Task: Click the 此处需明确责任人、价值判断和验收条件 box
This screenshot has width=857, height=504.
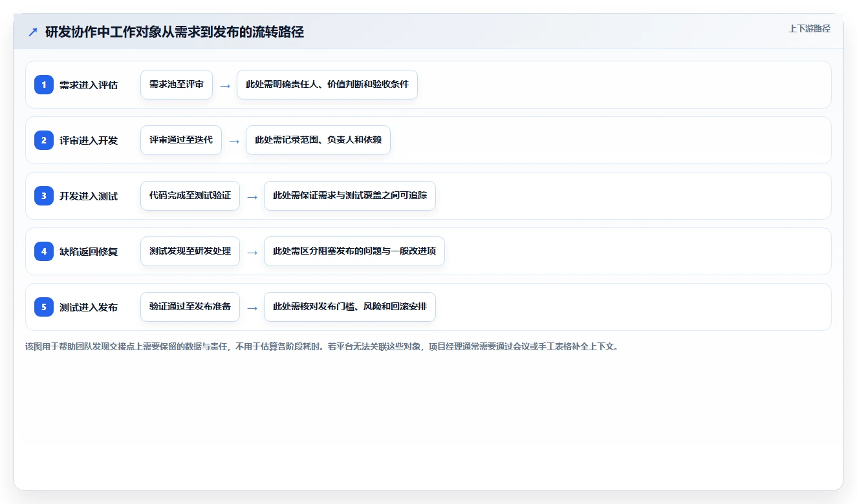Action: click(x=327, y=85)
